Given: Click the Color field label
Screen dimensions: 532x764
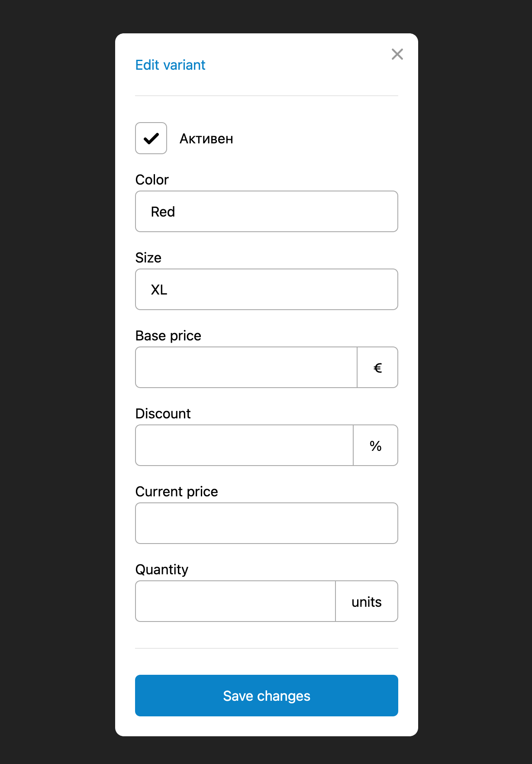Looking at the screenshot, I should tap(152, 180).
